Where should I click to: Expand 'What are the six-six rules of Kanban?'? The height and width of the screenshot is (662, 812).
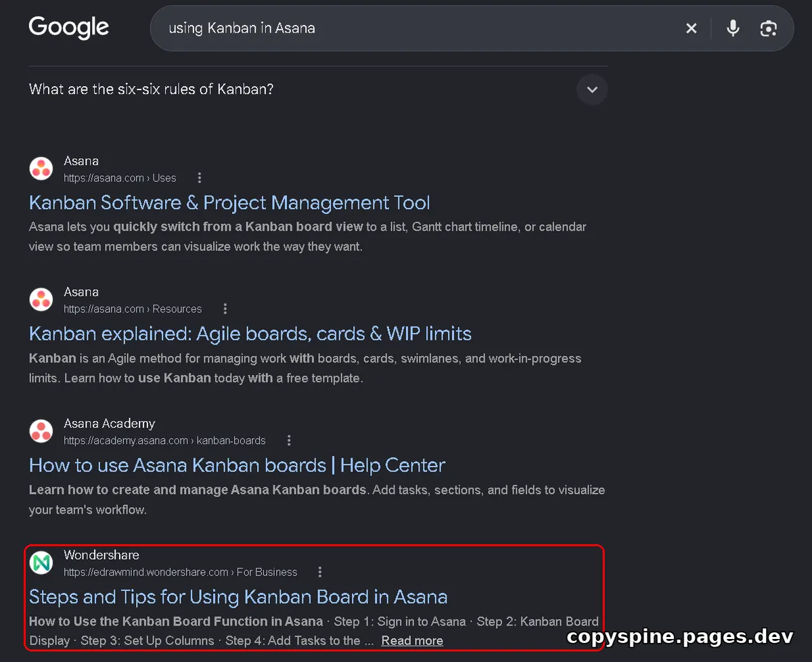coord(592,89)
